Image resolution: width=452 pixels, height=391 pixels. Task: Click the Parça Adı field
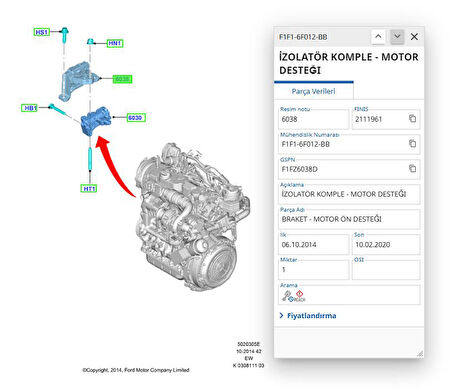click(349, 219)
